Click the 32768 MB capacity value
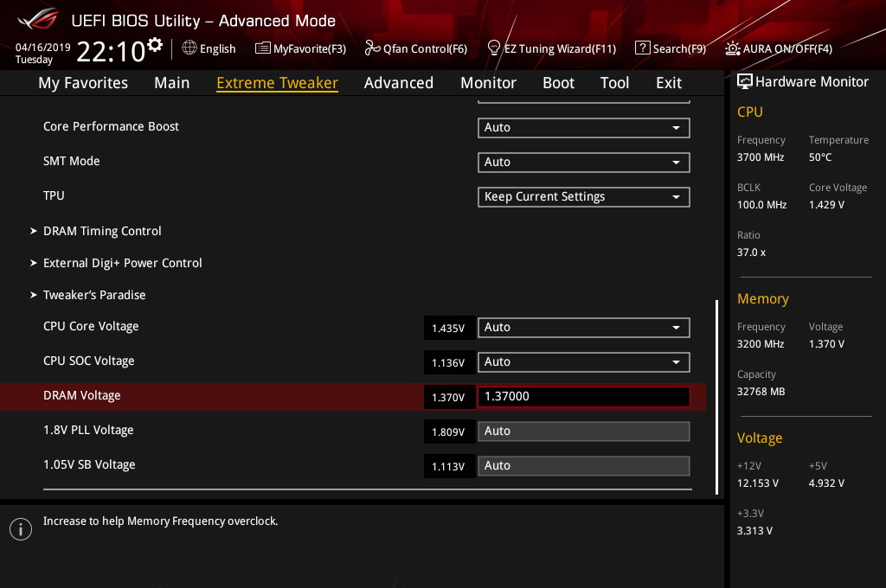 (761, 391)
